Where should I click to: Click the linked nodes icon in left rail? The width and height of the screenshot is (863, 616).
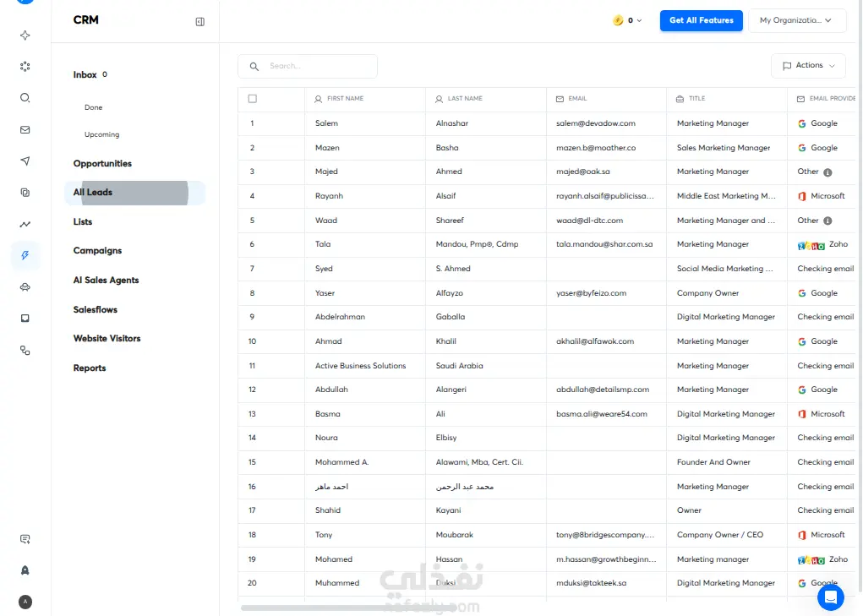click(25, 351)
